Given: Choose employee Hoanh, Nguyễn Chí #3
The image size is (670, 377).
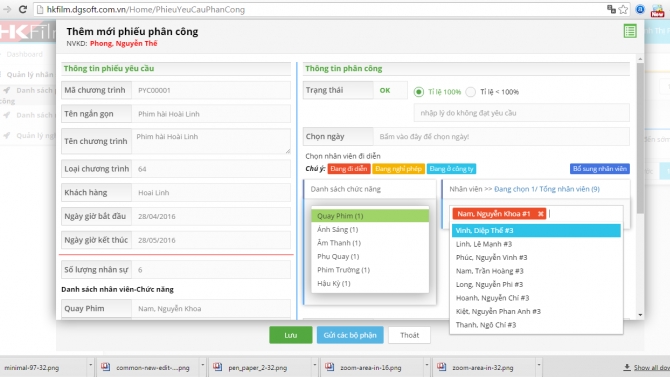Looking at the screenshot, I should 536,298.
